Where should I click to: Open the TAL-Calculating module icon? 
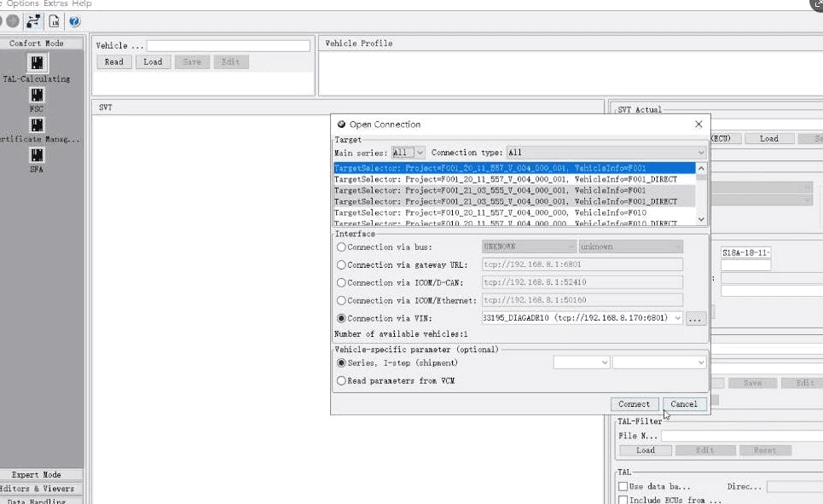coord(37,63)
